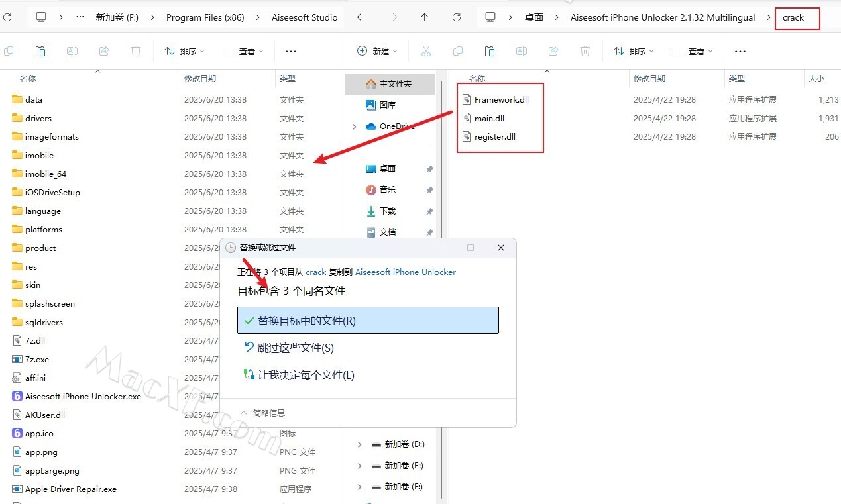Click the Paste icon in right window toolbar

(490, 51)
